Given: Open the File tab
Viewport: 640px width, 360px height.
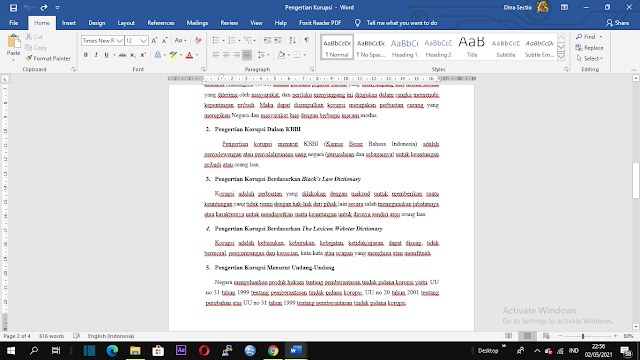Looking at the screenshot, I should [x=13, y=23].
